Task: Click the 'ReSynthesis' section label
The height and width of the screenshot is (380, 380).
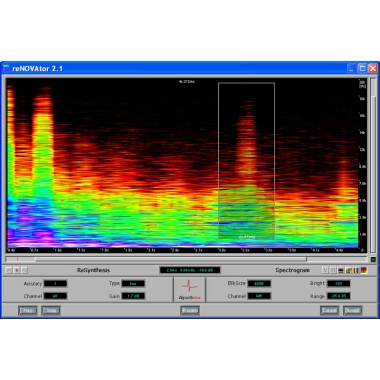Action: (x=93, y=270)
